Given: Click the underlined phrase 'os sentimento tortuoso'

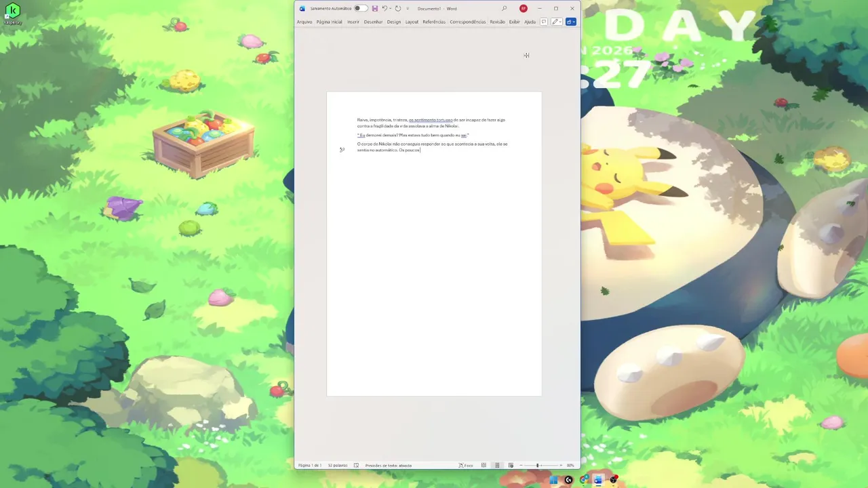Looking at the screenshot, I should (431, 120).
